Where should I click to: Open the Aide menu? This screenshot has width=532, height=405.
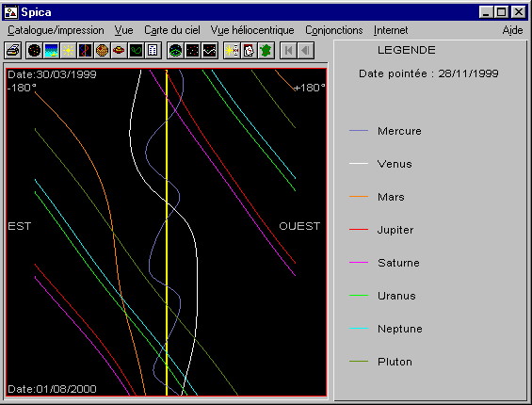(512, 30)
